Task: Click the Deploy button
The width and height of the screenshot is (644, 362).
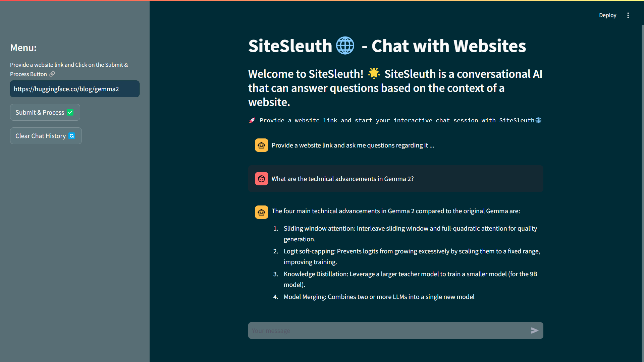Action: click(x=607, y=15)
